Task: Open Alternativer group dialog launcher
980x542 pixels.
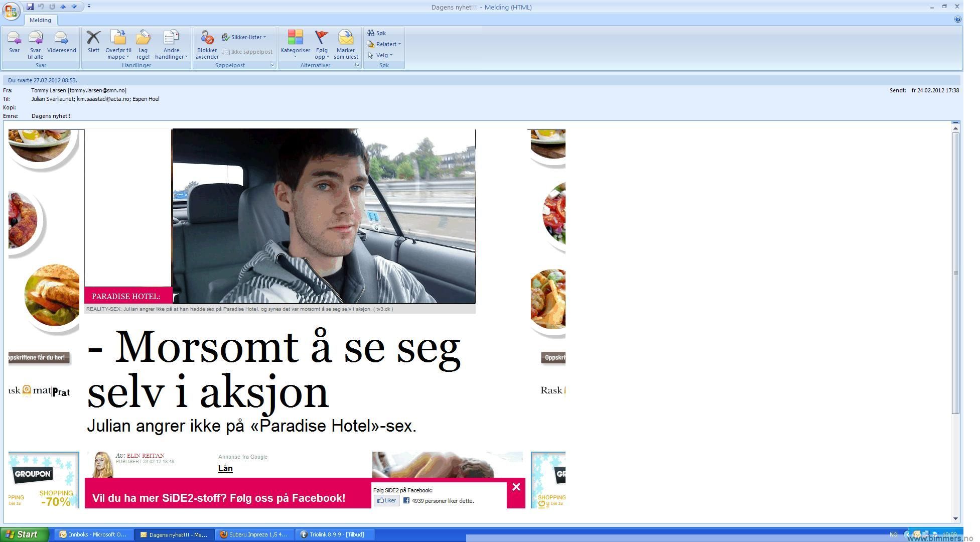Action: coord(357,65)
